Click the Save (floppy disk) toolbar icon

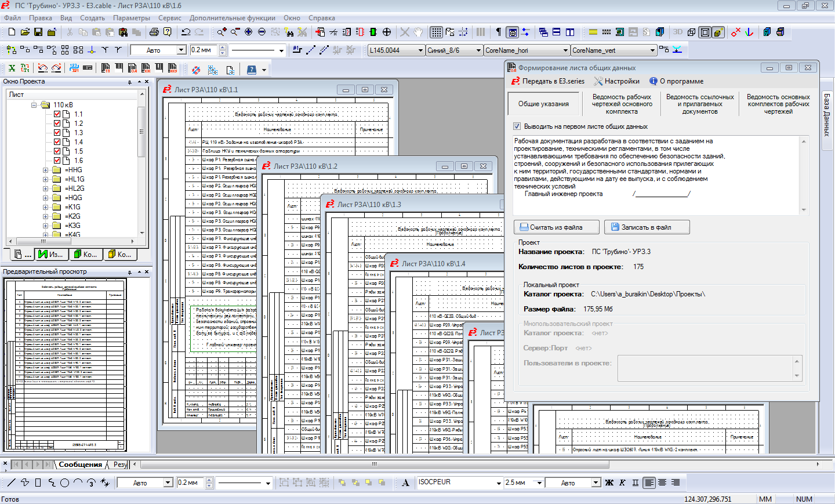tap(38, 32)
